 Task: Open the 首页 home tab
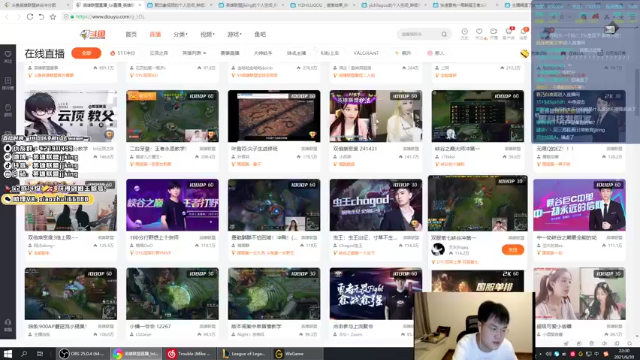(x=131, y=35)
